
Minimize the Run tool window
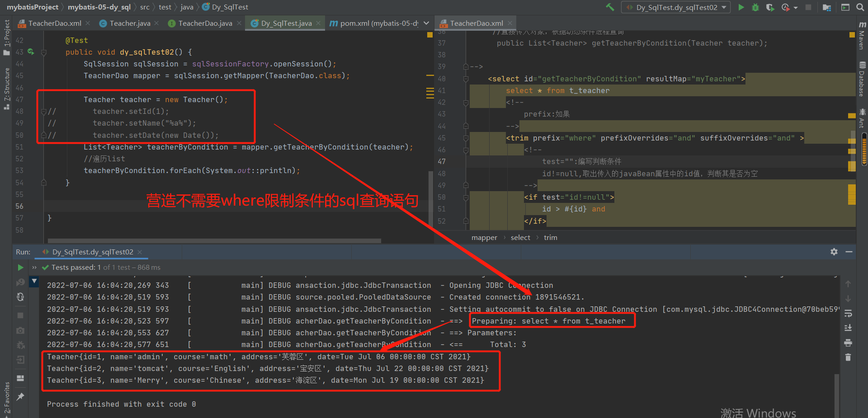coord(849,252)
